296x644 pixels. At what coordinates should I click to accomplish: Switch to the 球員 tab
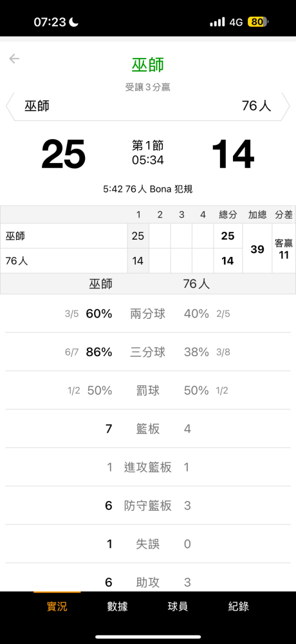tap(178, 606)
